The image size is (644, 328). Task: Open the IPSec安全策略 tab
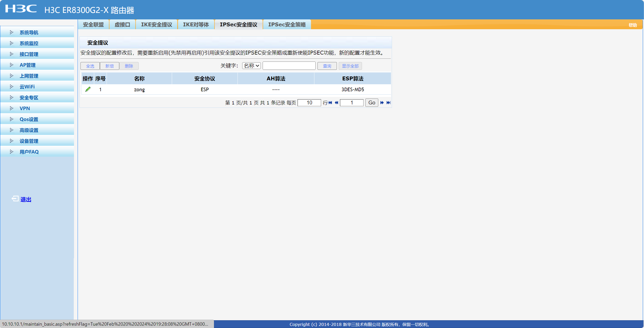pyautogui.click(x=287, y=25)
